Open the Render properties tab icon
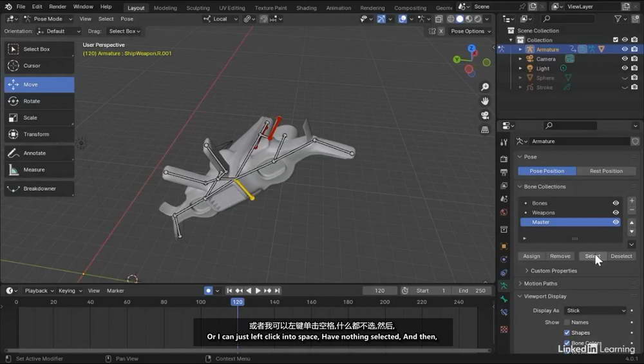644x364 pixels. coord(504,159)
